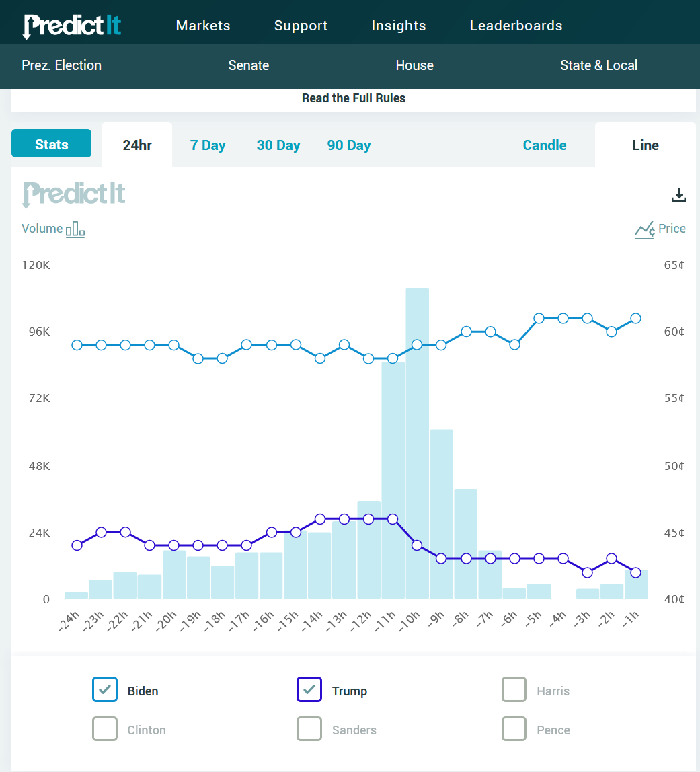Enable the Clinton checkbox
Image resolution: width=700 pixels, height=772 pixels.
[105, 728]
